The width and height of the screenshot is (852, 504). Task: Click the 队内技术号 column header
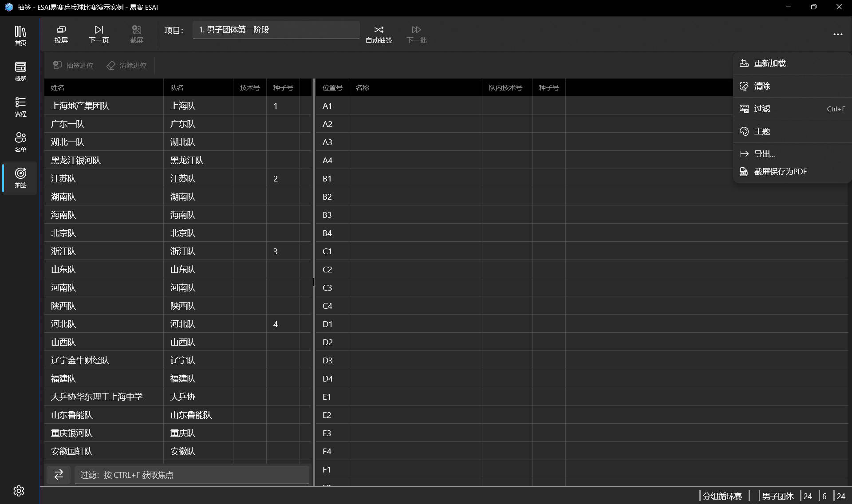507,87
